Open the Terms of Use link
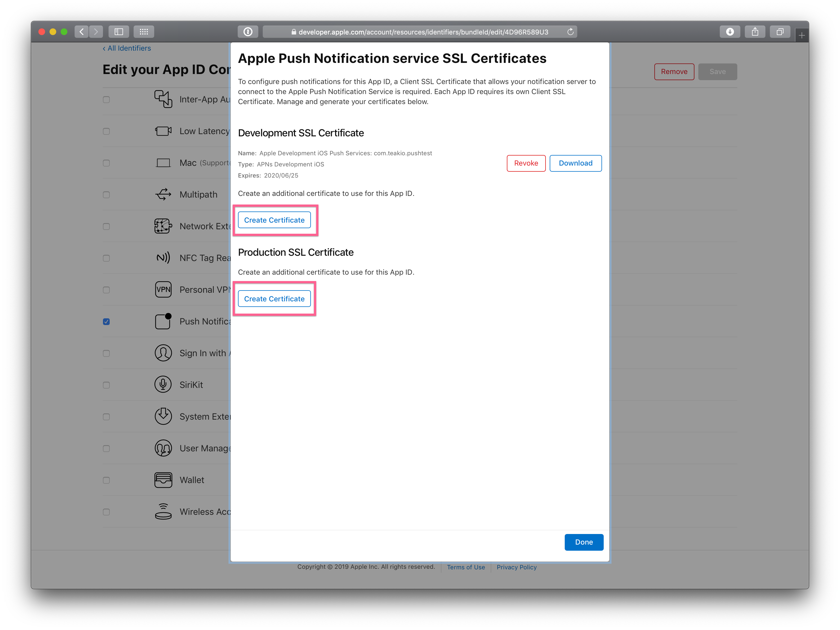The width and height of the screenshot is (840, 630). tap(466, 567)
